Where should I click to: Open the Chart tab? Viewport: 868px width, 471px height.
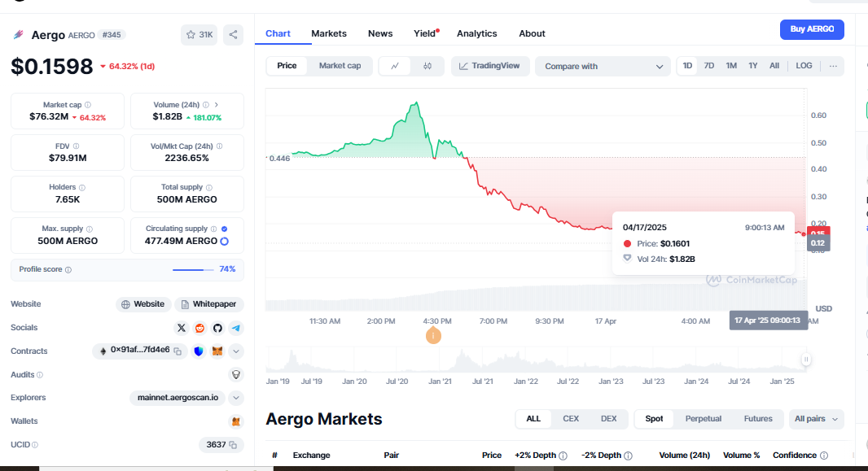tap(278, 33)
